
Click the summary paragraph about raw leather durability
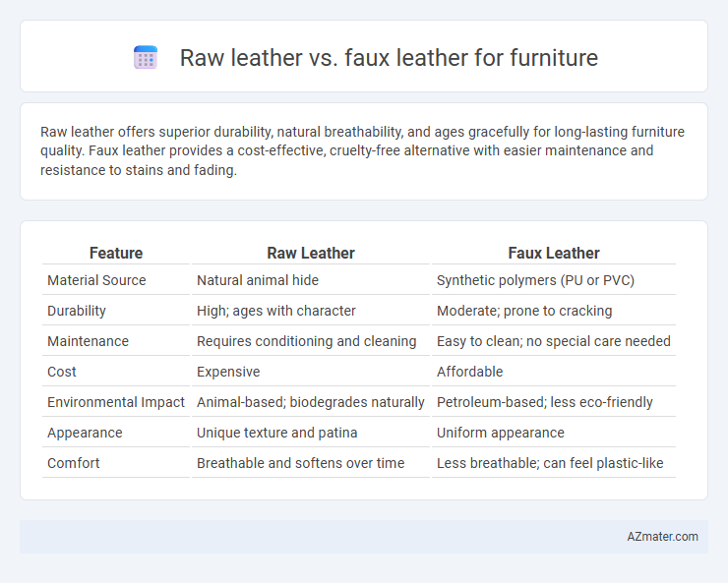pyautogui.click(x=362, y=150)
